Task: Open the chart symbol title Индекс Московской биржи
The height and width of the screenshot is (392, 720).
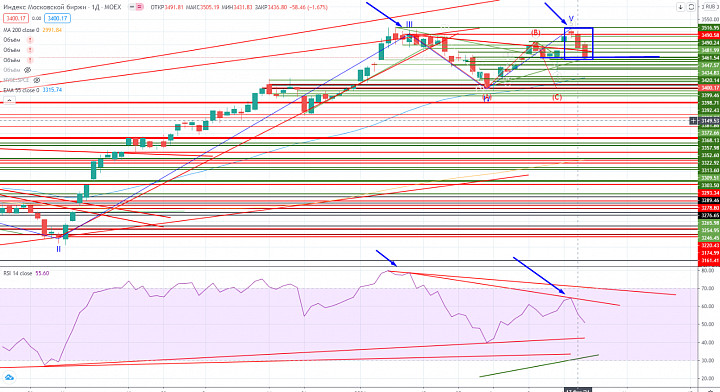Action: pyautogui.click(x=62, y=7)
